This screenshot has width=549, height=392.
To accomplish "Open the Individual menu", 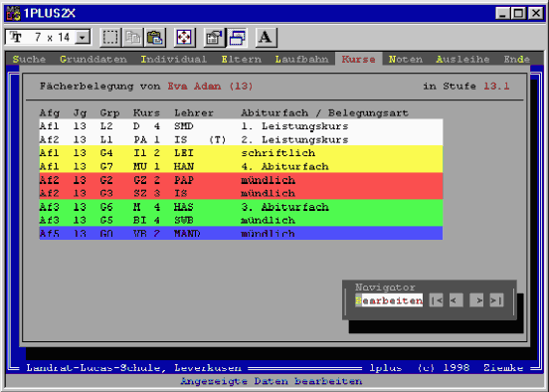I will 174,60.
